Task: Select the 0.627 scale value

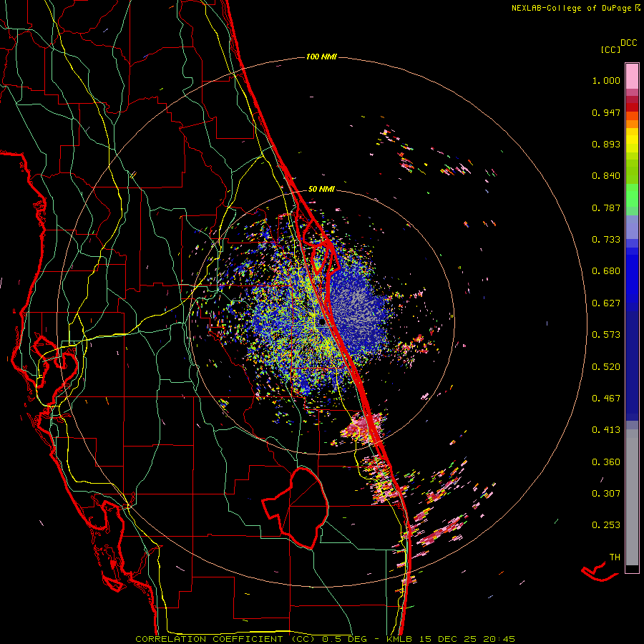Action: [606, 303]
